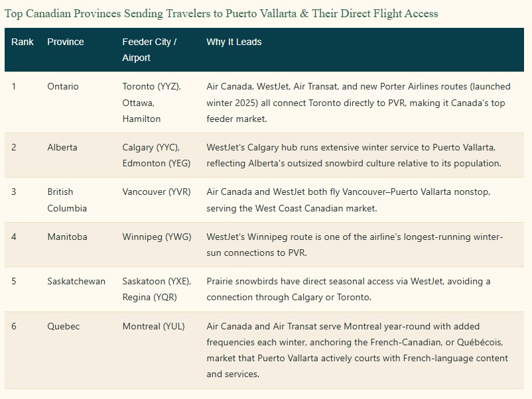Click the Regina (YQR) text
This screenshot has width=532, height=399.
point(150,298)
